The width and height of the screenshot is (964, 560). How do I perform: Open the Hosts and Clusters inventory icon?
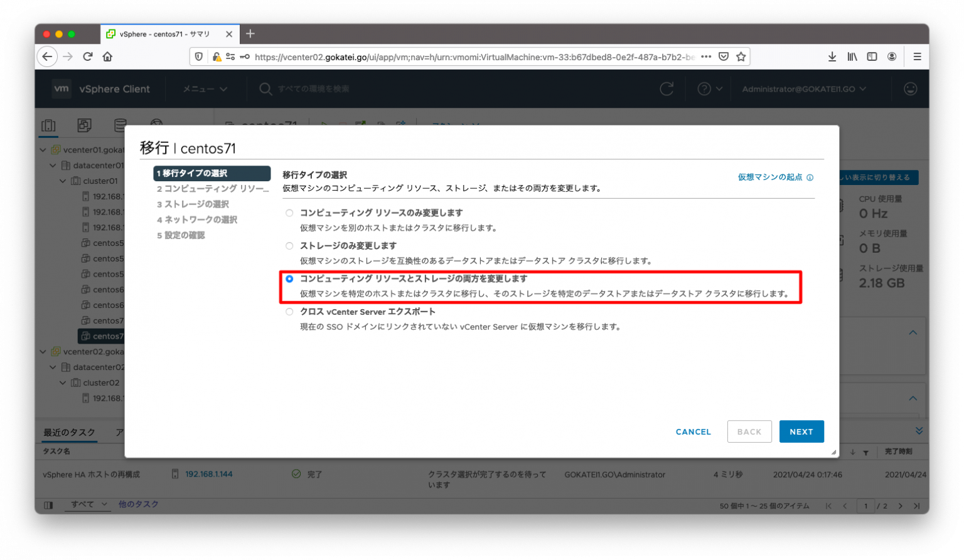48,125
